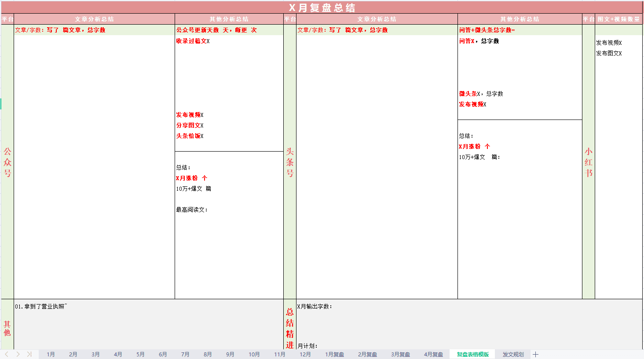
Task: Select the 微头条X,总字数 cell
Action: pyautogui.click(x=520, y=94)
